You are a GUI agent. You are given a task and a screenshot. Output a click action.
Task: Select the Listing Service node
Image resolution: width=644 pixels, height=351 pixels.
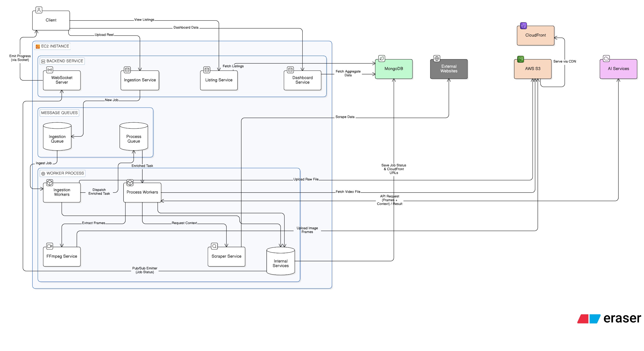click(219, 80)
